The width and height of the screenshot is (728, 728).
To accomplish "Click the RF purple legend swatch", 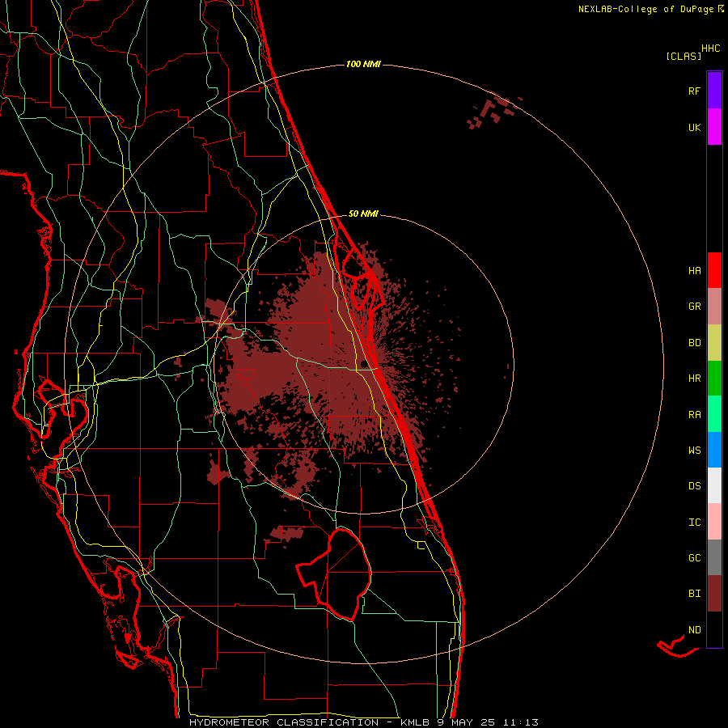I will pos(714,90).
